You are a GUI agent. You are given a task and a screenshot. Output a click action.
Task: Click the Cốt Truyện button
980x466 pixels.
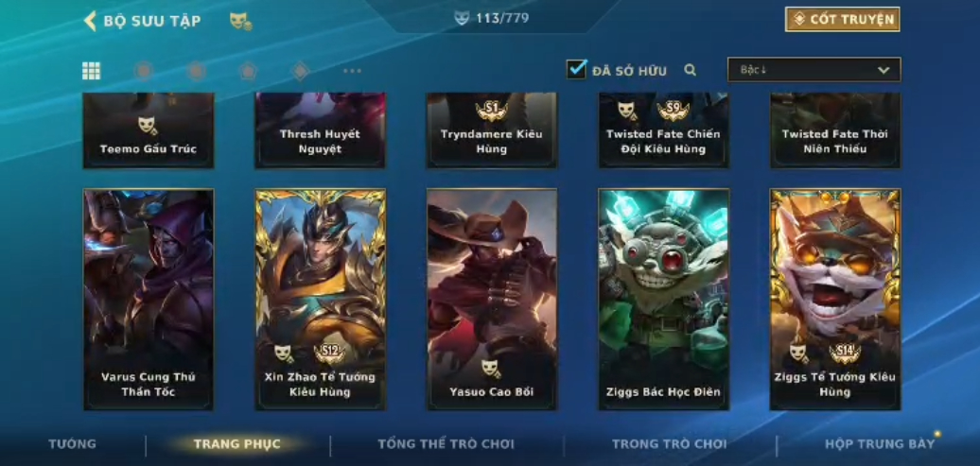843,19
